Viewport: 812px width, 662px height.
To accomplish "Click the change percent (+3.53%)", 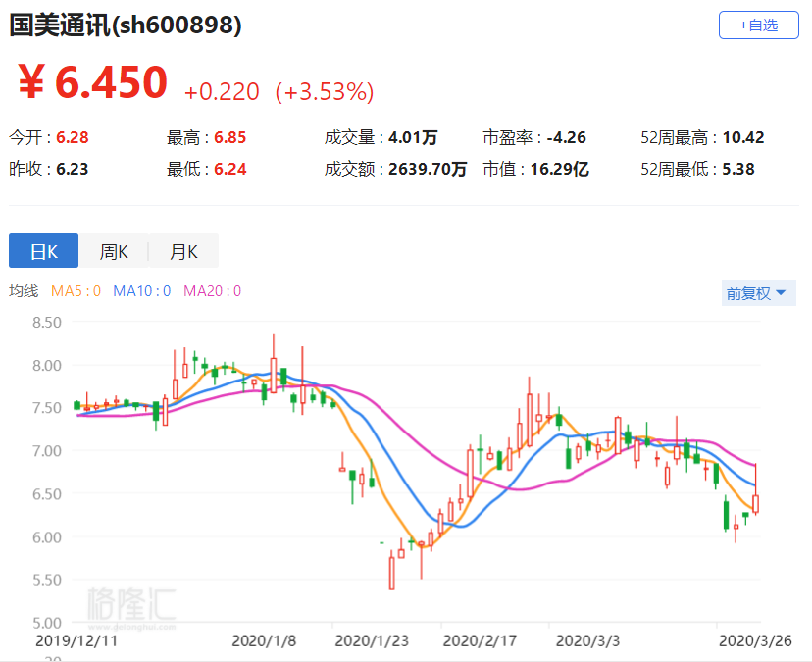I will 325,91.
